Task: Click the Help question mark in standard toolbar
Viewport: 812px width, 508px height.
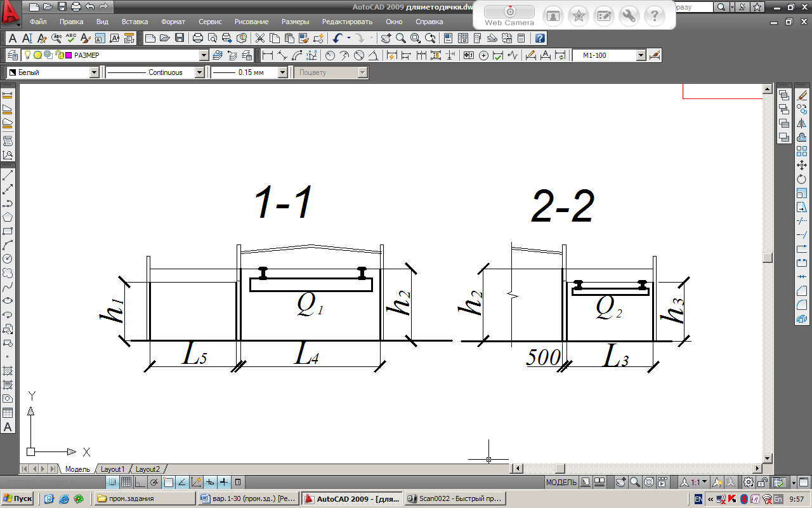Action: click(540, 38)
